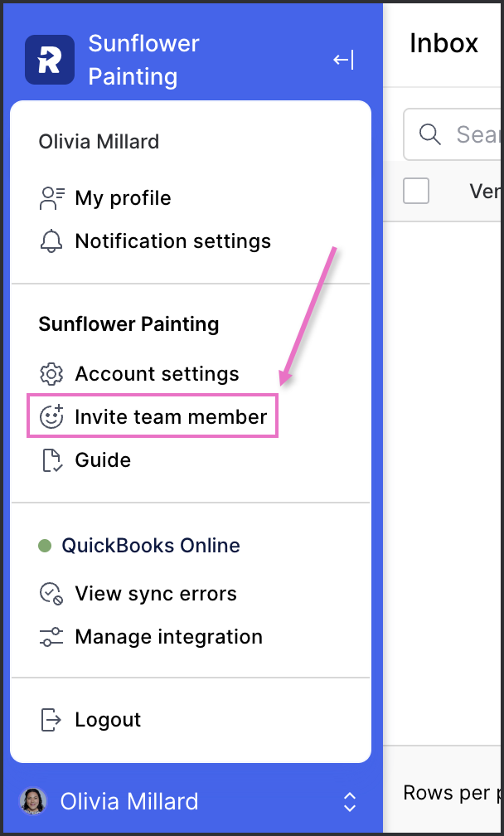Tick the select-all checkbox in Inbox
The image size is (504, 836).
click(416, 191)
